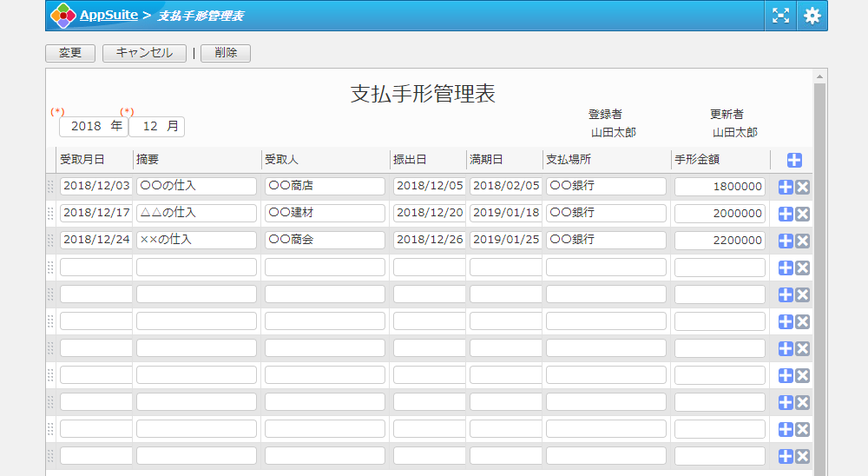Screen dimensions: 868x476
Task: Click the 摘要 field containing △△の仕入
Action: tap(196, 213)
